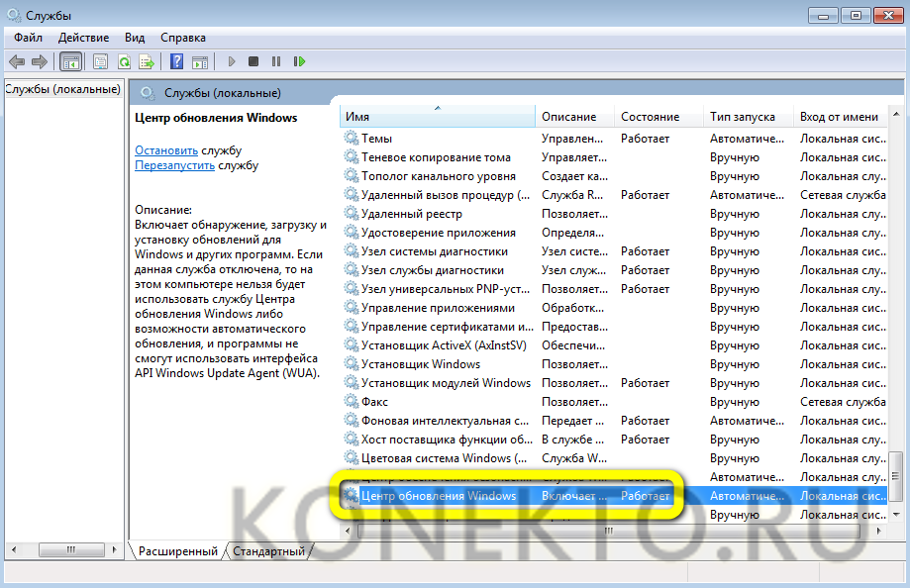This screenshot has height=588, width=910.
Task: Select Службы (локальные) in the left tree
Action: [62, 89]
